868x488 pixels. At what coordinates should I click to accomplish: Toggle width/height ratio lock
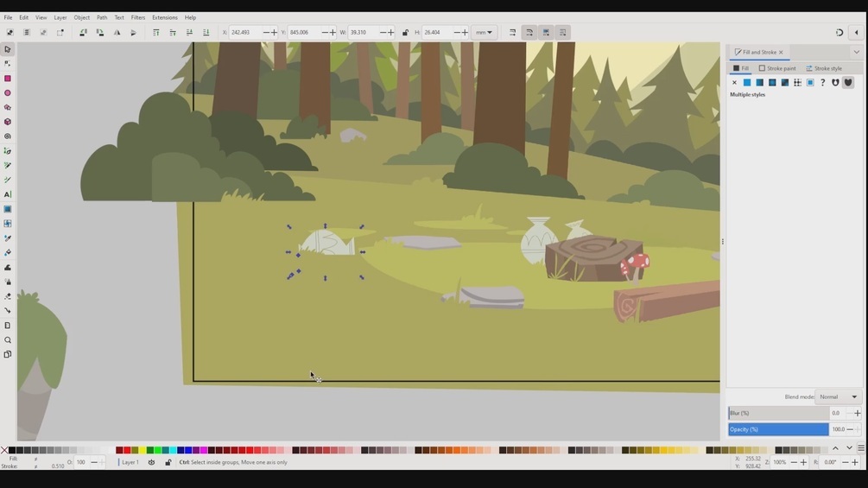[x=405, y=33]
